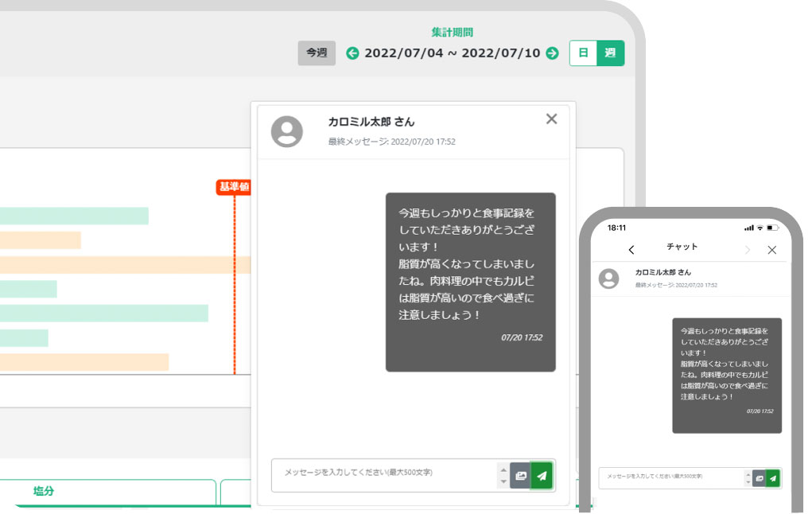Click the 基準値 marker on the chart
This screenshot has width=812, height=514.
[x=234, y=187]
